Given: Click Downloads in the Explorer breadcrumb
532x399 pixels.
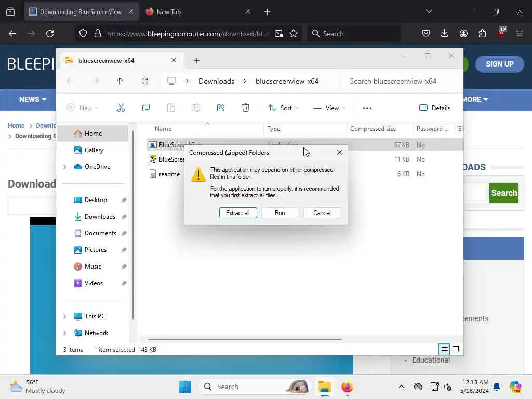Looking at the screenshot, I should pyautogui.click(x=217, y=81).
